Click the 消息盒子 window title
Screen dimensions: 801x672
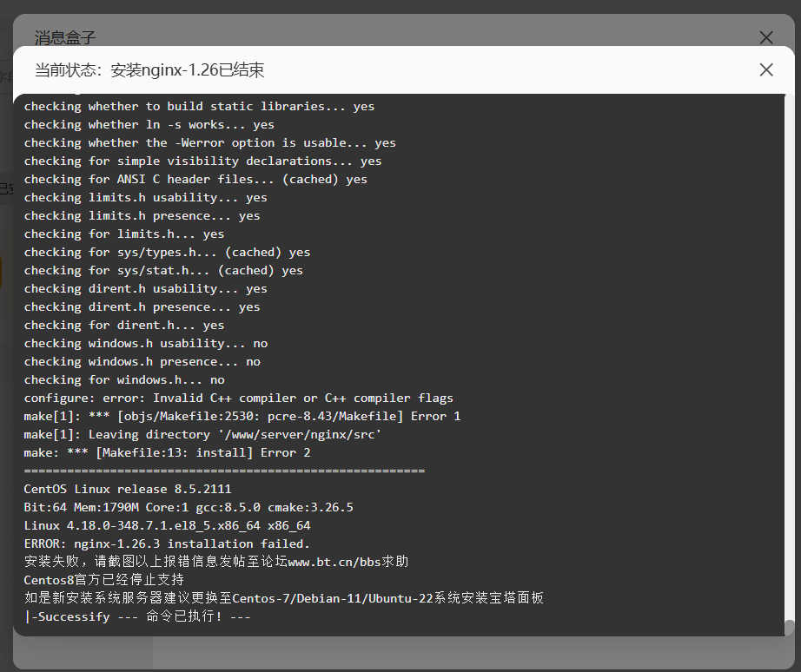point(65,37)
